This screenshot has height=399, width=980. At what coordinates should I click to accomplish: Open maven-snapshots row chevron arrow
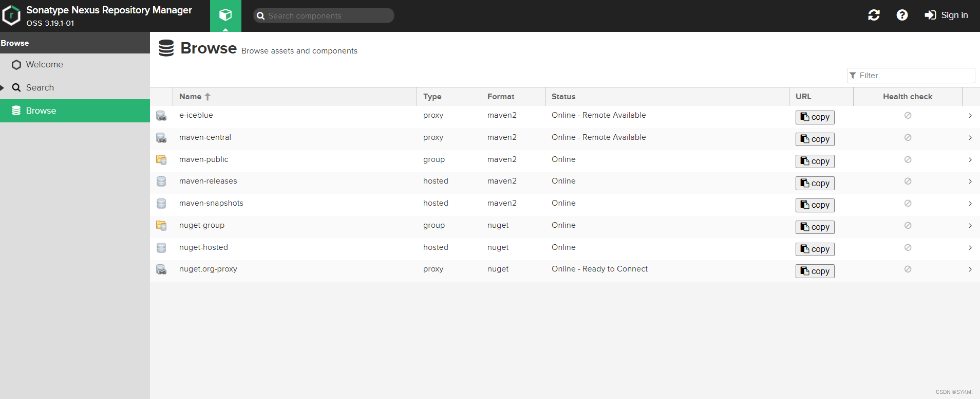(x=970, y=204)
